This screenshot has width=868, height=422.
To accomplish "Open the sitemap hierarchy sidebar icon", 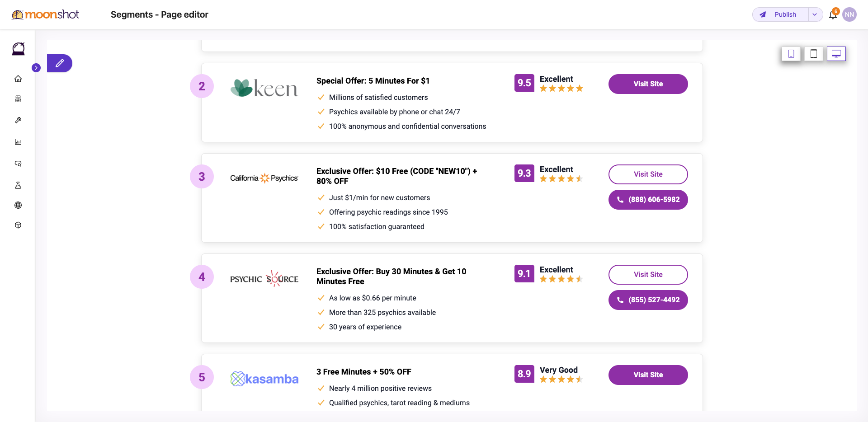I will (18, 98).
